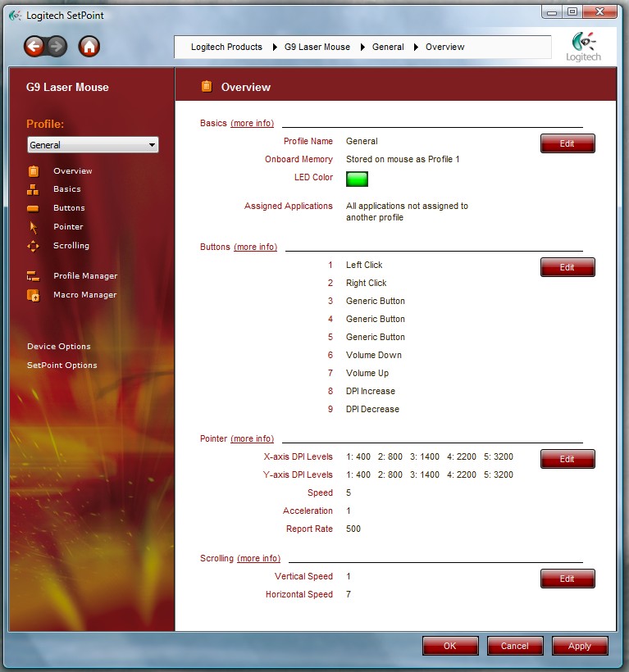Viewport: 629px width, 672px height.
Task: Click the X-axis DPI Levels label
Action: [298, 456]
